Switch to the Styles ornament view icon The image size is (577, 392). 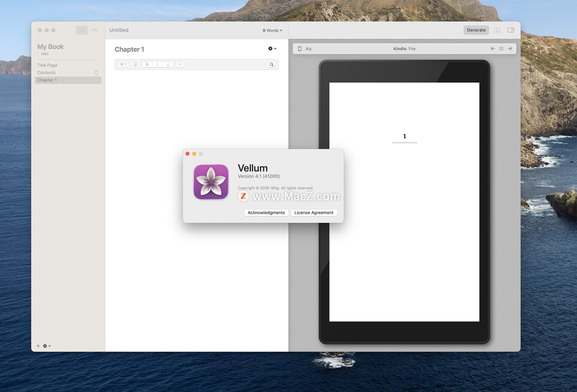coord(95,30)
